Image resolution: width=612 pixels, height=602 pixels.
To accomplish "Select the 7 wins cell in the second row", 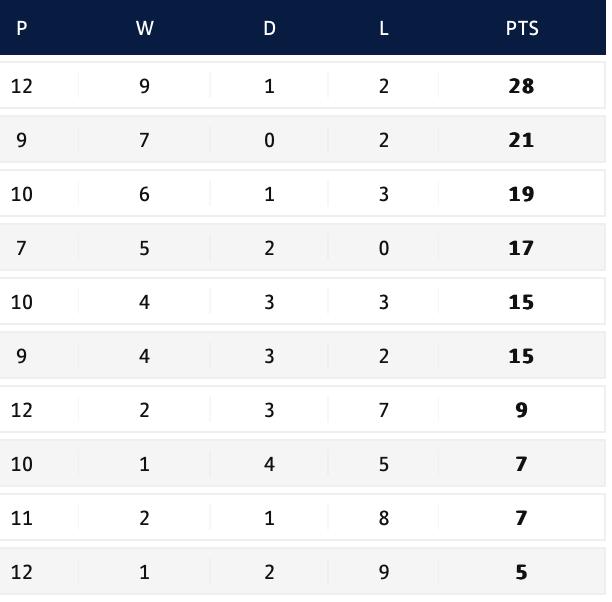I will pyautogui.click(x=144, y=140).
